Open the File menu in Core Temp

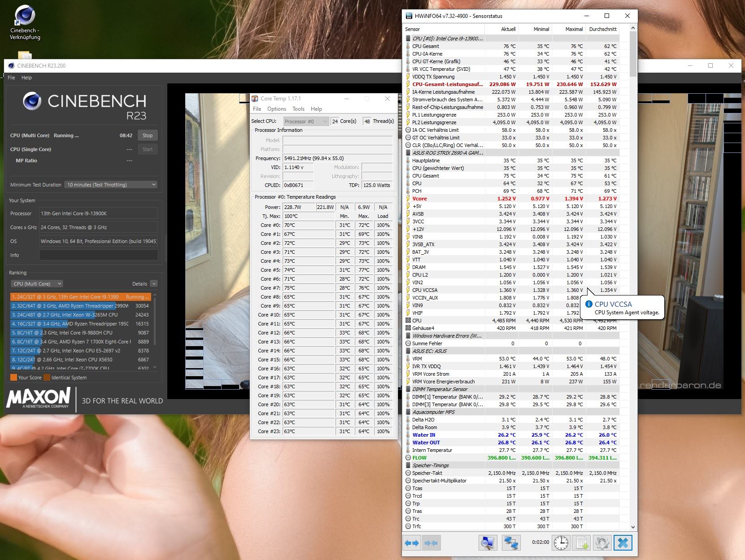point(257,109)
